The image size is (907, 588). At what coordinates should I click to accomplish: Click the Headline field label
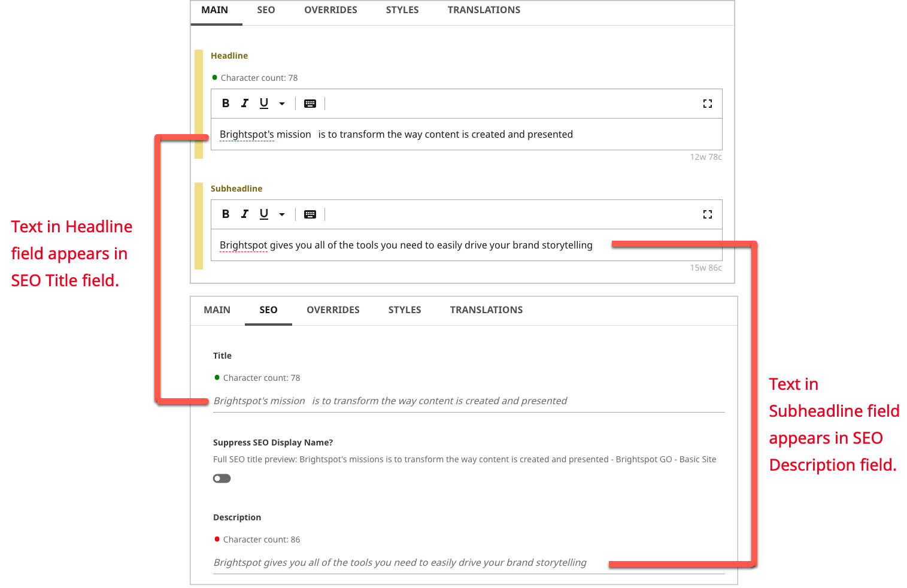click(229, 56)
